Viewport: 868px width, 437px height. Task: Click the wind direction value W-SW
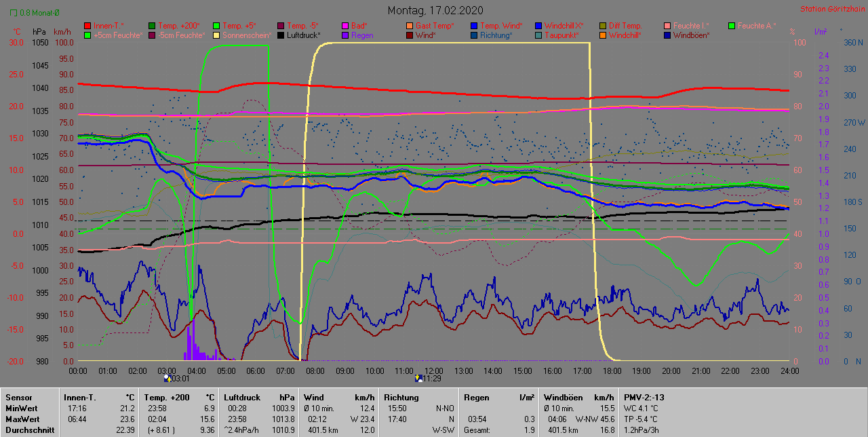click(x=443, y=430)
